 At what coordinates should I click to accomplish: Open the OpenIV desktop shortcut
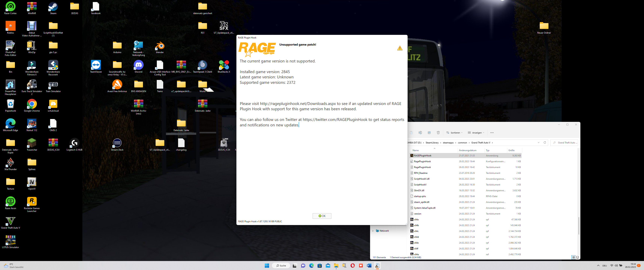click(32, 182)
